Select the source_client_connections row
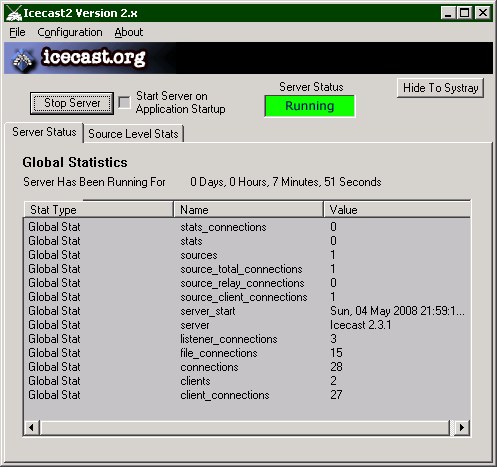This screenshot has height=467, width=497. pyautogui.click(x=247, y=297)
